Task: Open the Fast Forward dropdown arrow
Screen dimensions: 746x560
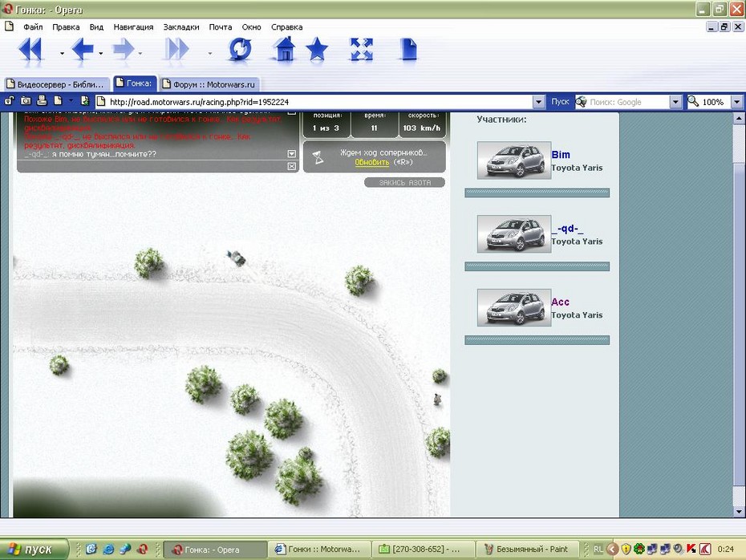Action: tap(210, 53)
